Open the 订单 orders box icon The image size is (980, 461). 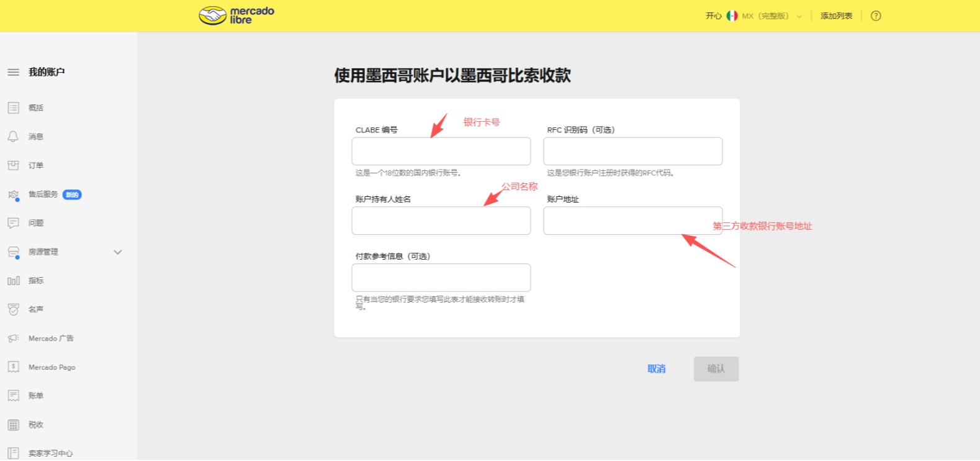pyautogui.click(x=13, y=165)
